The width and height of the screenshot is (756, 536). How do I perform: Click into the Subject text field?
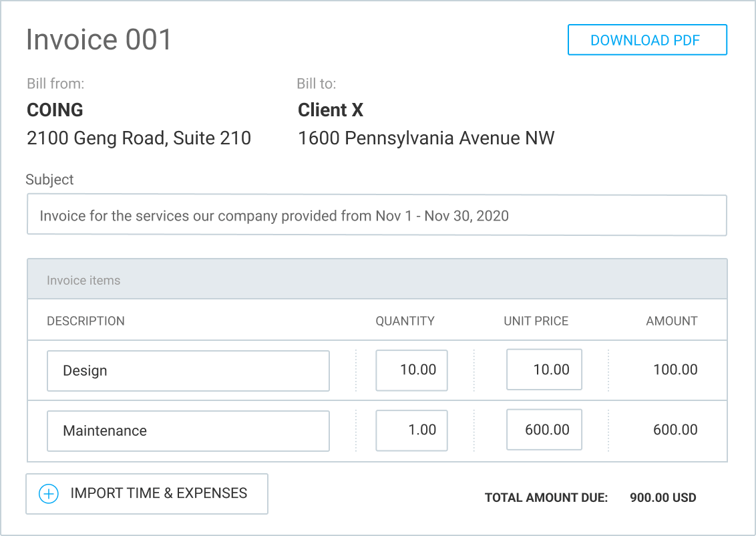point(376,215)
